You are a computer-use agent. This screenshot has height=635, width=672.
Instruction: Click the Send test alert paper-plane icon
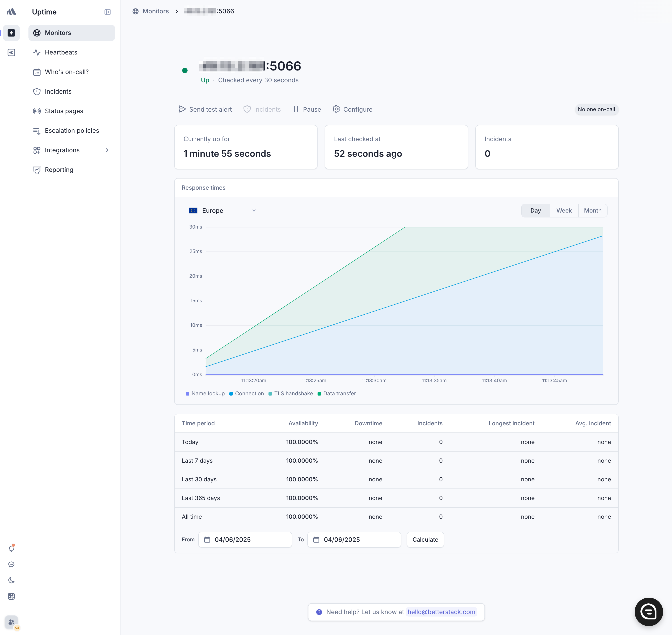tap(182, 109)
